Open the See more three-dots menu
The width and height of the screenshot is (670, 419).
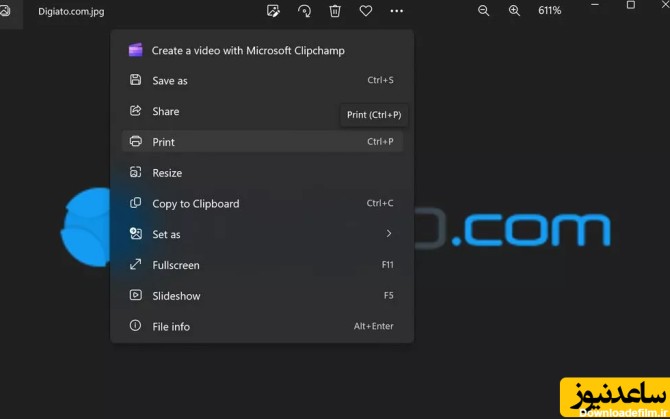[x=397, y=11]
